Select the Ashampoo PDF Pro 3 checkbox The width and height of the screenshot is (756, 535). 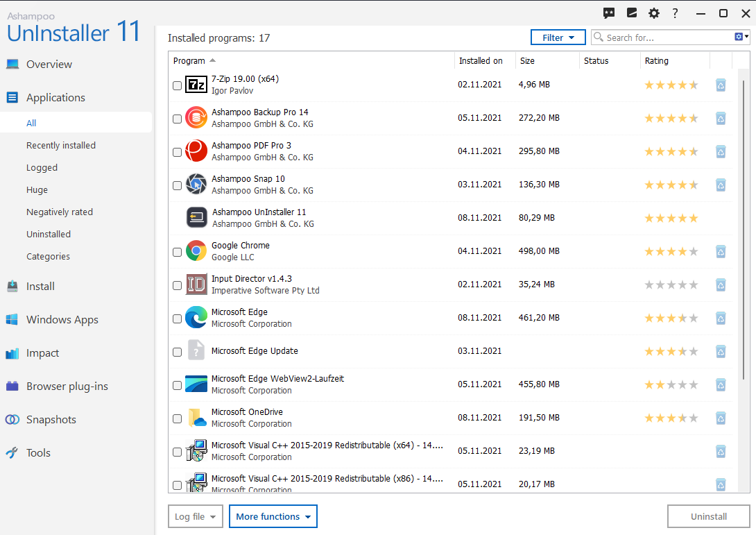(177, 152)
